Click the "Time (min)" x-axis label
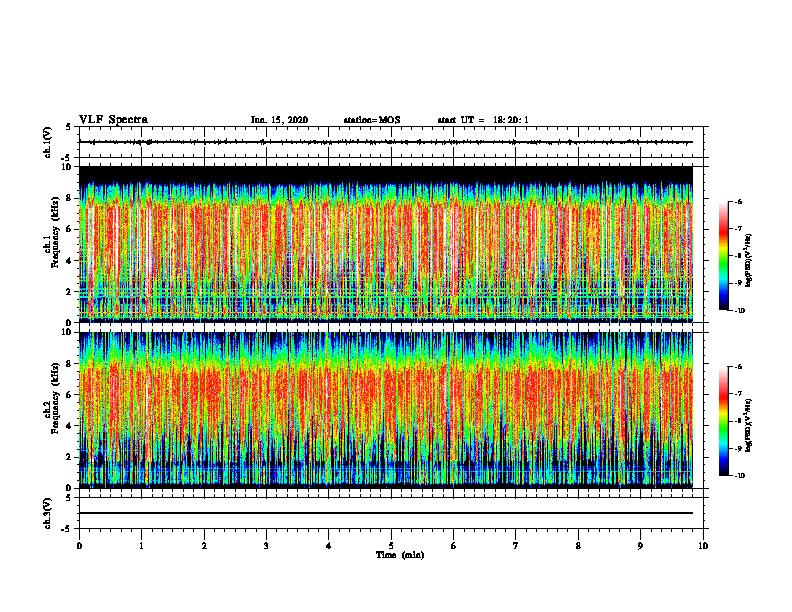The width and height of the screenshot is (792, 612). tap(400, 555)
